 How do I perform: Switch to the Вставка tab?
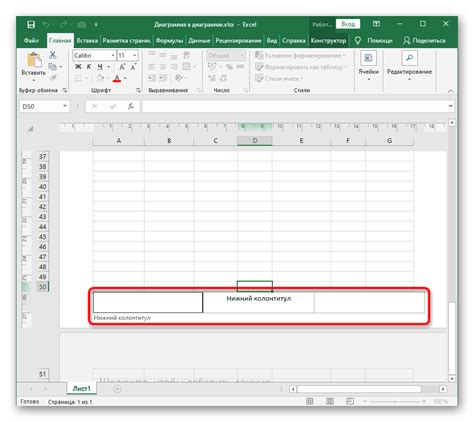[x=87, y=41]
